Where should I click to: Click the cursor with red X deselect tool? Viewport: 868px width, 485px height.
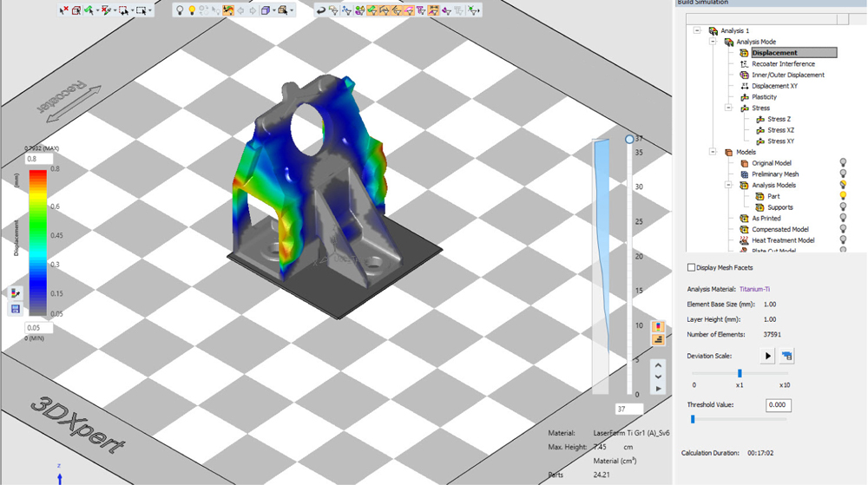tap(64, 10)
